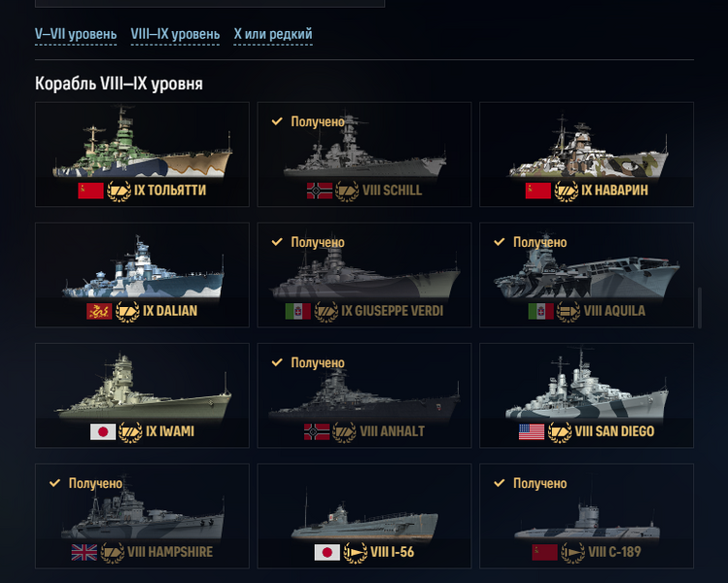Open the 'VIII–IX уровень' section link
Image resolution: width=728 pixels, height=583 pixels.
pos(175,35)
